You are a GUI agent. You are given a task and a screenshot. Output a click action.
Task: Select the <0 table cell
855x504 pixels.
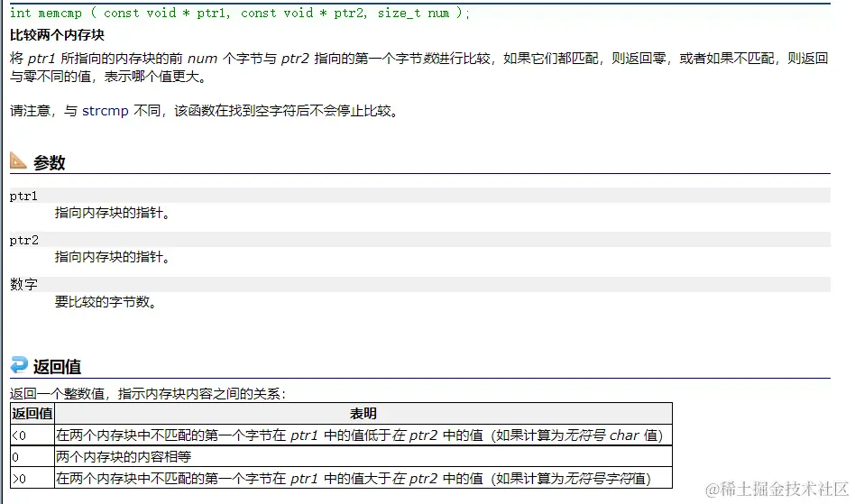(32, 435)
